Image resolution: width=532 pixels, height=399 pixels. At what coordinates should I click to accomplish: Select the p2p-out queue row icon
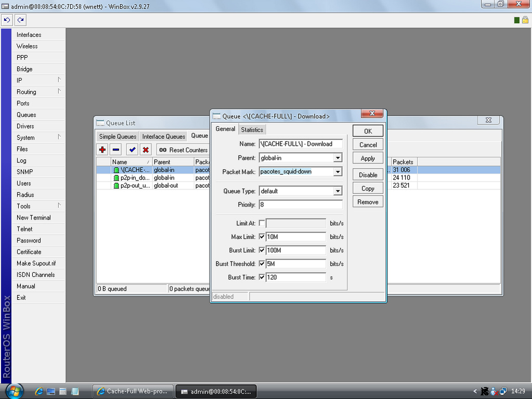116,186
